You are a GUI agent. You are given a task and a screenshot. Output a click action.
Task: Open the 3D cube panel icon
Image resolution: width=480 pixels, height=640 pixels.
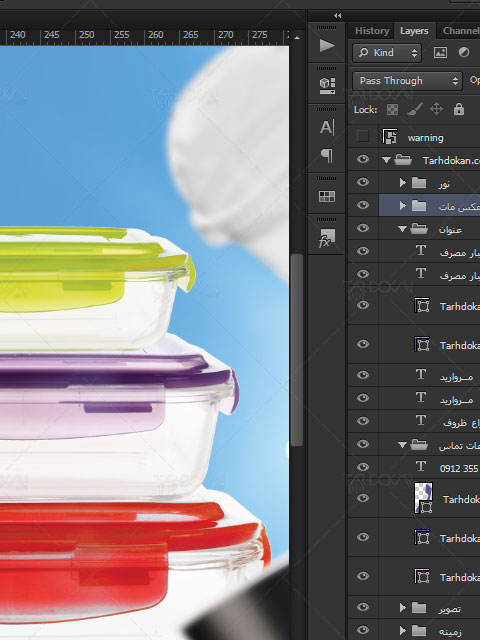tap(327, 85)
